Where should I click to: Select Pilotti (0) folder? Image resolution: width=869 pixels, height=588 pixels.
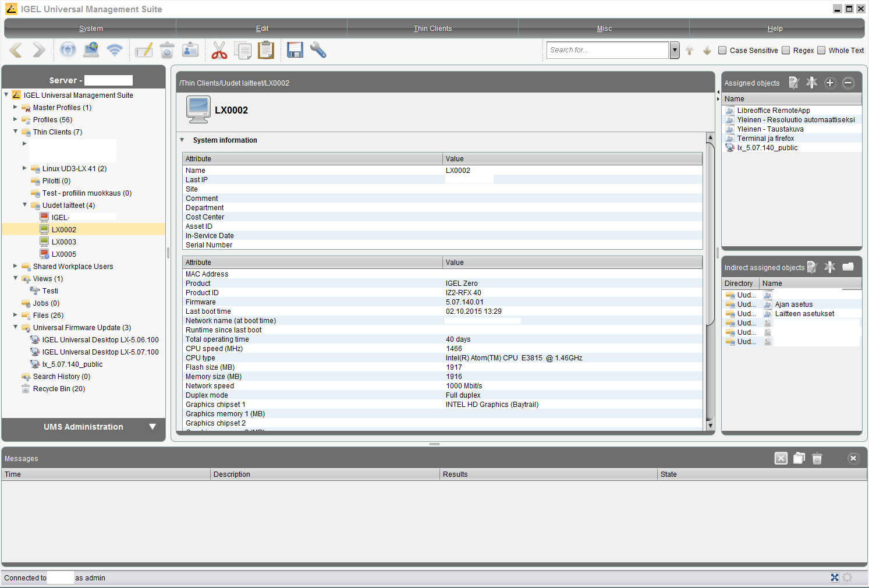56,180
